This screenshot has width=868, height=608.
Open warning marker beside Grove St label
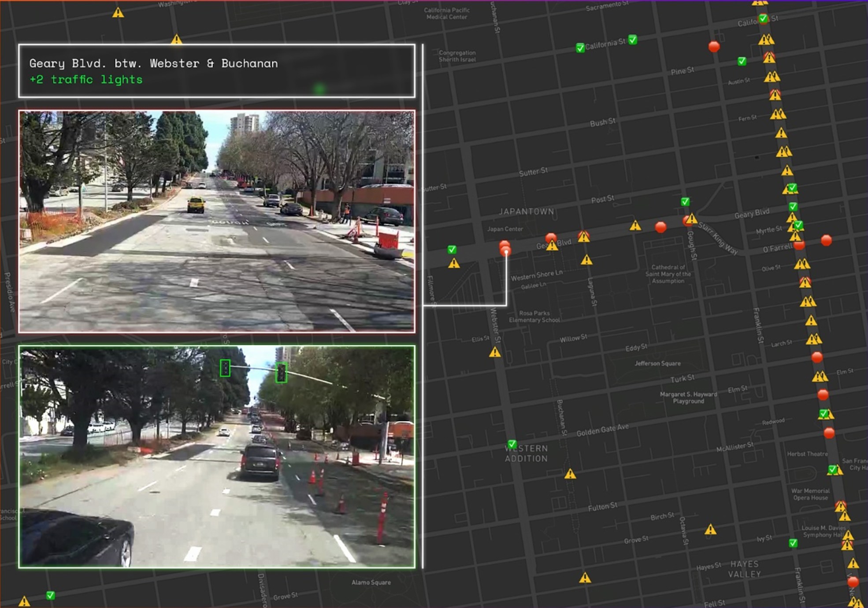[x=710, y=530]
